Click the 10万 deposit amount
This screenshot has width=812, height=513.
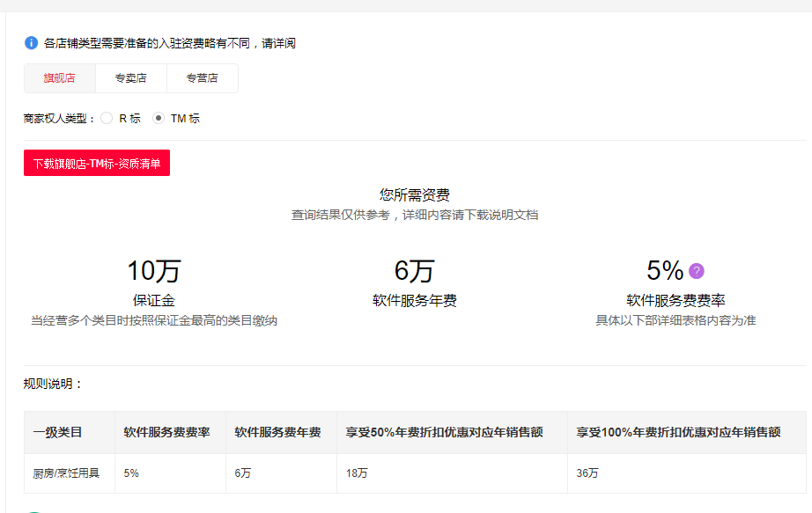[x=154, y=271]
